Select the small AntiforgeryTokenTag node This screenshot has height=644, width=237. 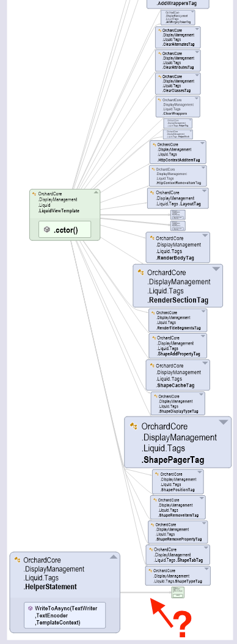tap(178, 17)
